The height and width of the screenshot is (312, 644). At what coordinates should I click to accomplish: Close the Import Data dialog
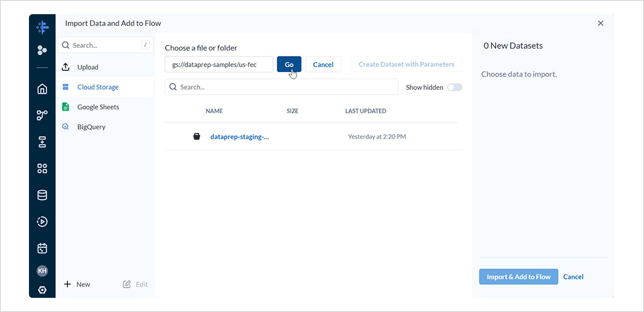pos(600,23)
